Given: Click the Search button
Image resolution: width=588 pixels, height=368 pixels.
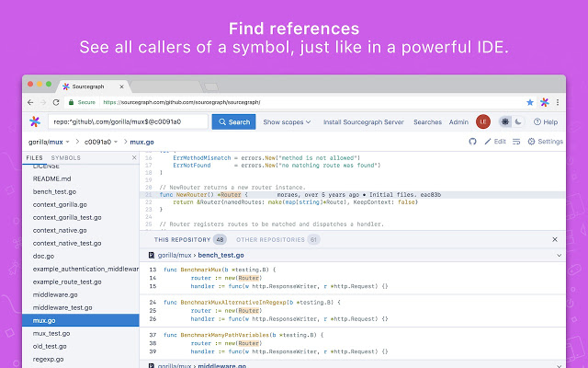Looking at the screenshot, I should (x=233, y=121).
